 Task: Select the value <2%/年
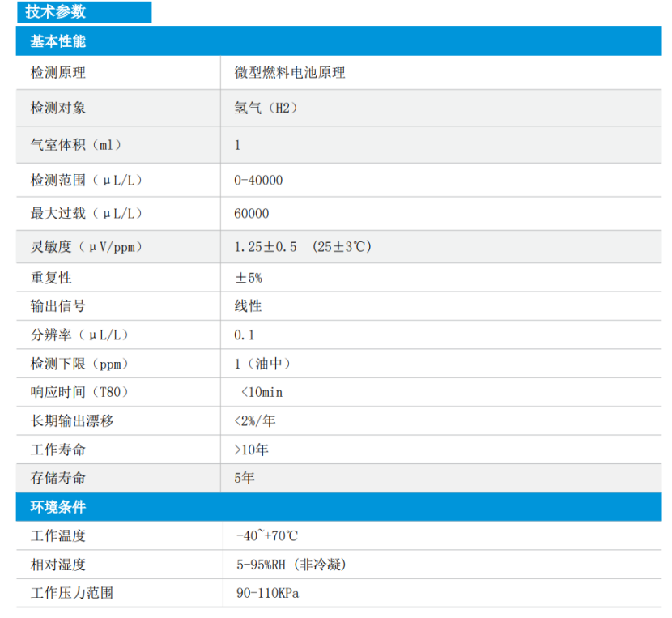(255, 420)
